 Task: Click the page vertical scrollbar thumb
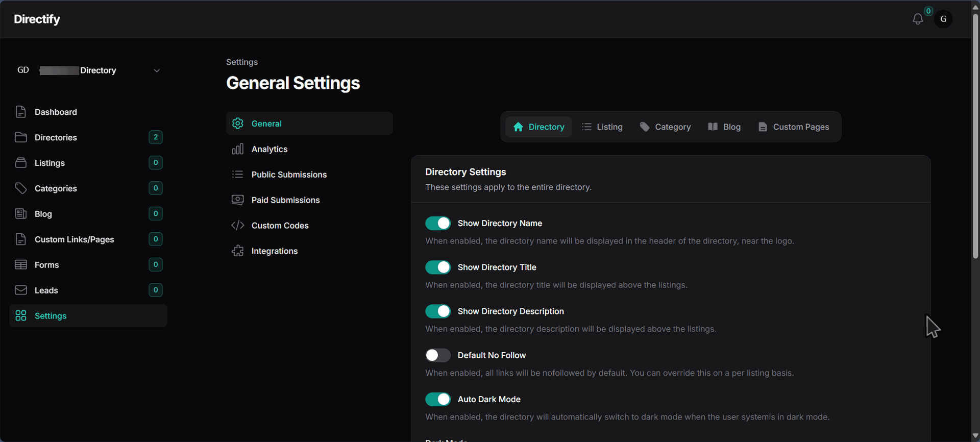[975, 133]
